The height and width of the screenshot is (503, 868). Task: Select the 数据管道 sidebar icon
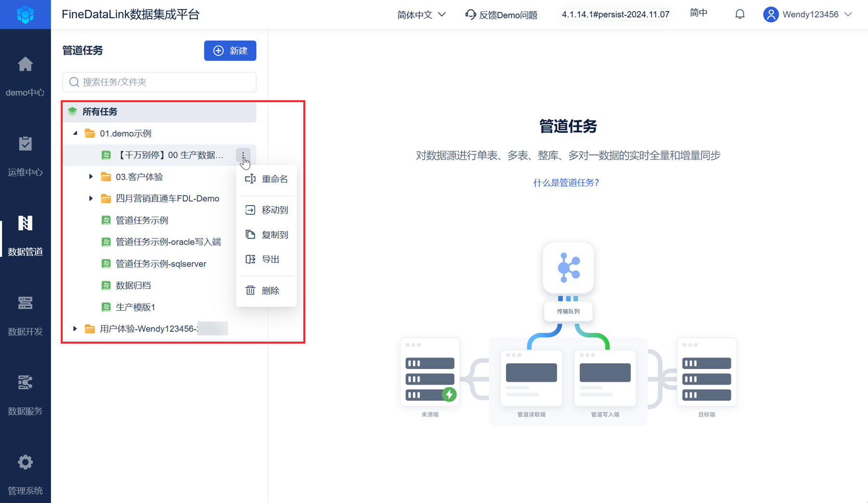(25, 223)
